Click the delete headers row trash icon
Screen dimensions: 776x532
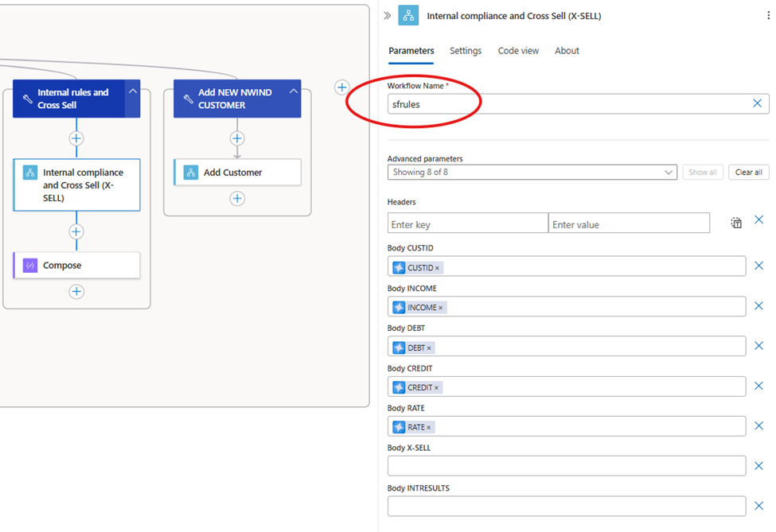pyautogui.click(x=736, y=223)
